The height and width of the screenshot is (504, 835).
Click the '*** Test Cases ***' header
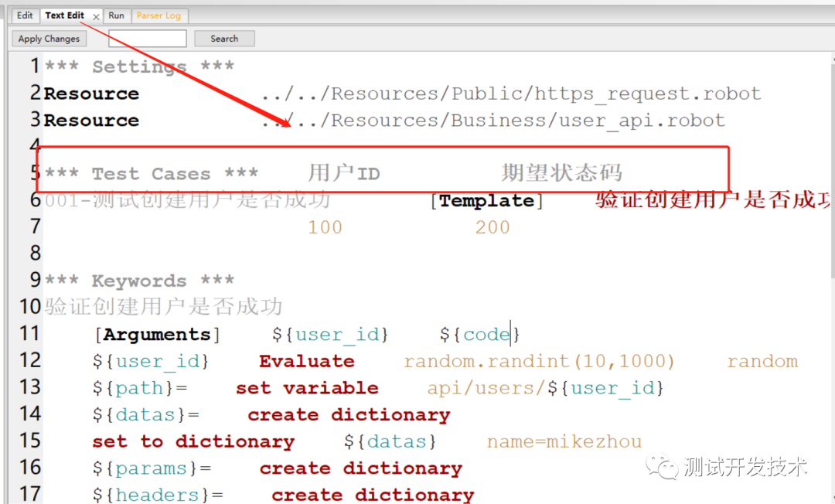coord(152,173)
